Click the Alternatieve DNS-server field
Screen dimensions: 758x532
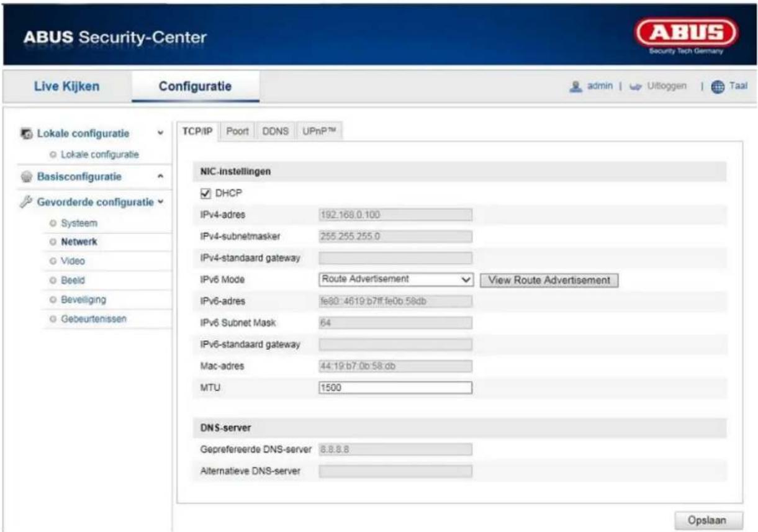(x=395, y=471)
